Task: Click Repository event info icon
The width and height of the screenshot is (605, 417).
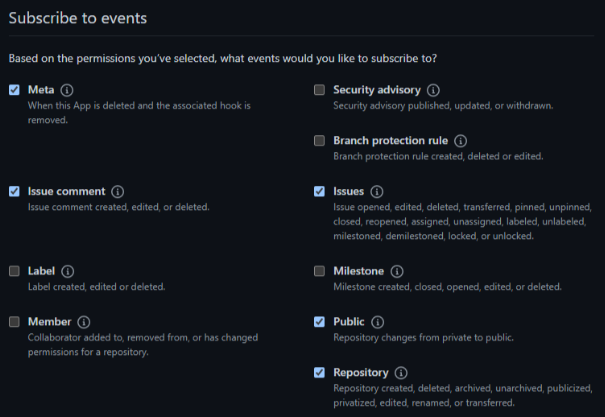Action: pos(402,373)
